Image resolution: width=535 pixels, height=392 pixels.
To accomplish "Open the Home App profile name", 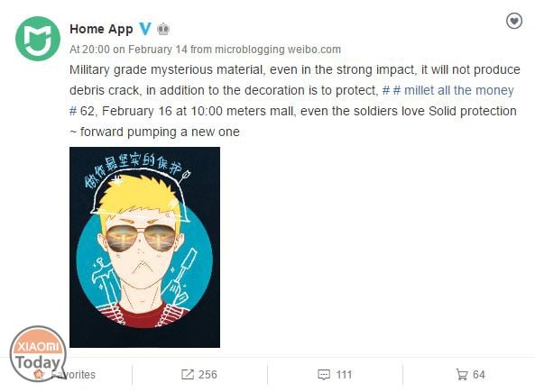I will point(101,30).
